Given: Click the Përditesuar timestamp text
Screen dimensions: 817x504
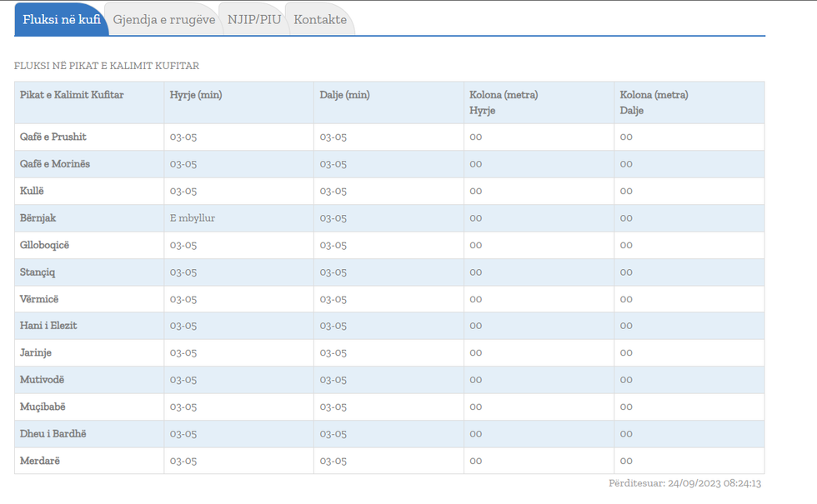Looking at the screenshot, I should click(684, 483).
